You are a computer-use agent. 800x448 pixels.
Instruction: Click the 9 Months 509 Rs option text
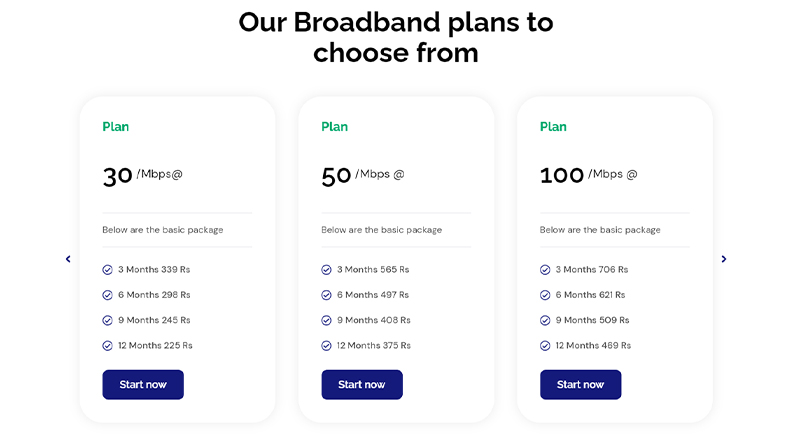coord(592,320)
